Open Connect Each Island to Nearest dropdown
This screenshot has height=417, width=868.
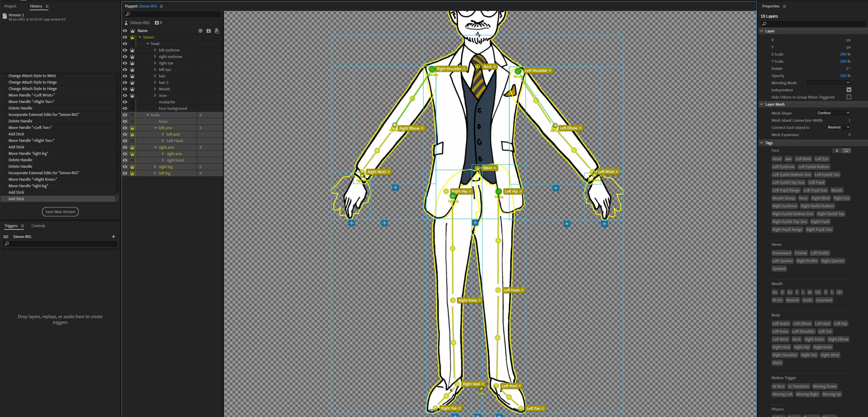pyautogui.click(x=838, y=127)
